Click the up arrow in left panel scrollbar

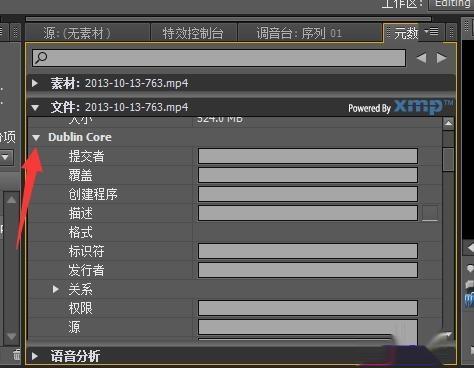[11, 200]
